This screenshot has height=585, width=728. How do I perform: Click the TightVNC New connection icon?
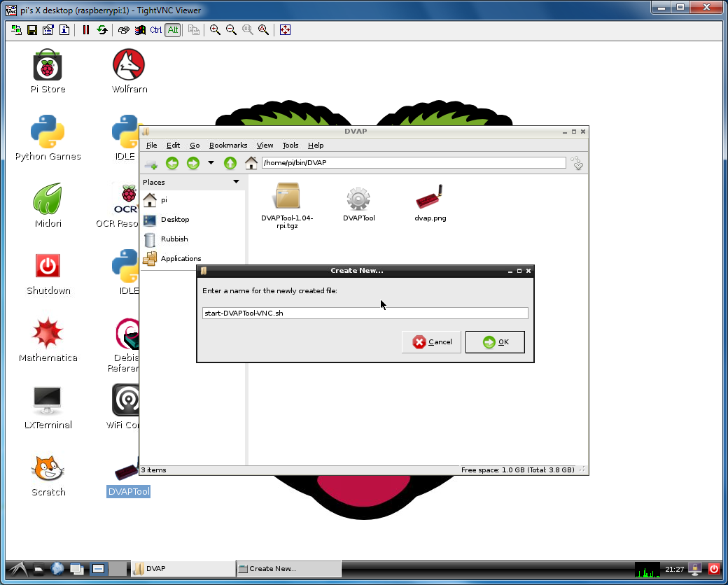16,29
